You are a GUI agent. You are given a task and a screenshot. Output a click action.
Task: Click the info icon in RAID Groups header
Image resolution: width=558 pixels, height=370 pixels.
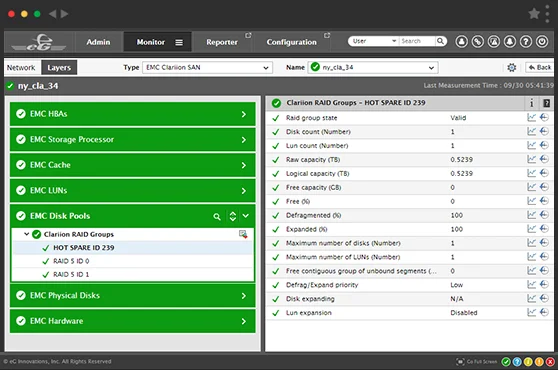pyautogui.click(x=532, y=103)
